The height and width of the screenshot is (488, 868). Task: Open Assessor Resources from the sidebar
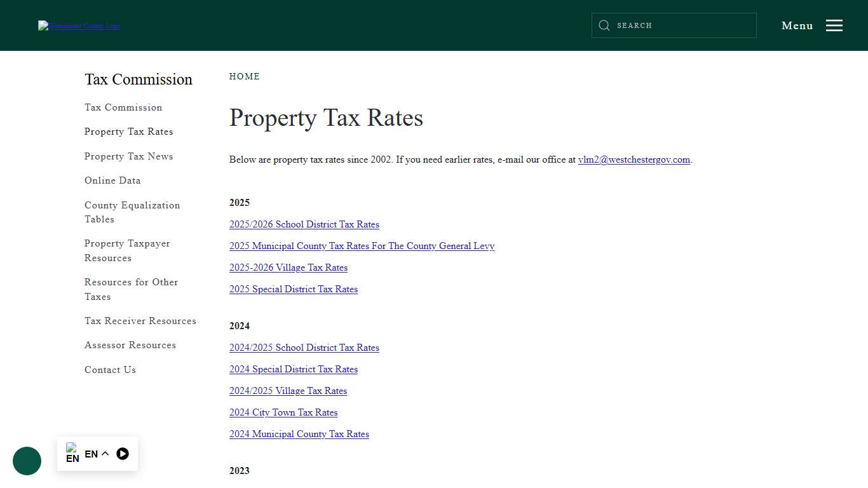point(130,345)
